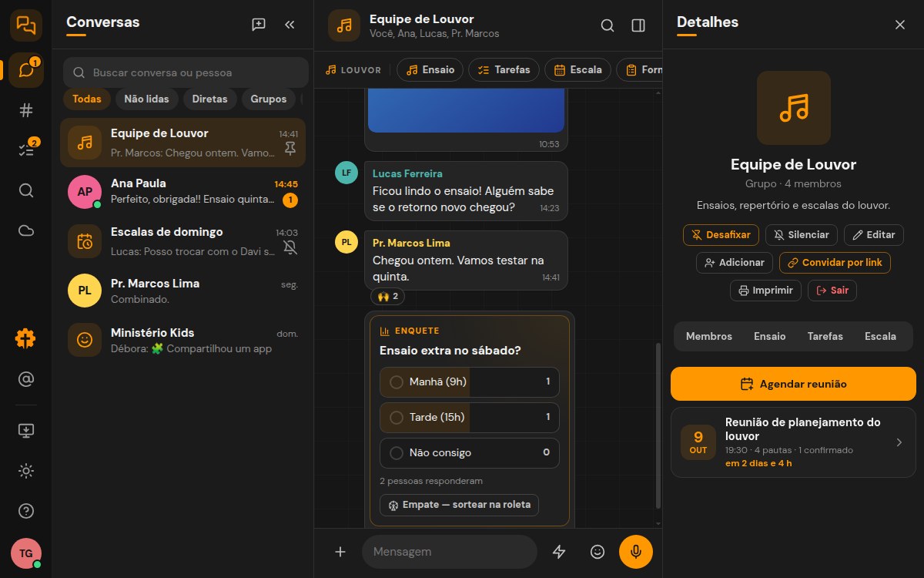Open the Escala chip in chat toolbar

point(578,69)
